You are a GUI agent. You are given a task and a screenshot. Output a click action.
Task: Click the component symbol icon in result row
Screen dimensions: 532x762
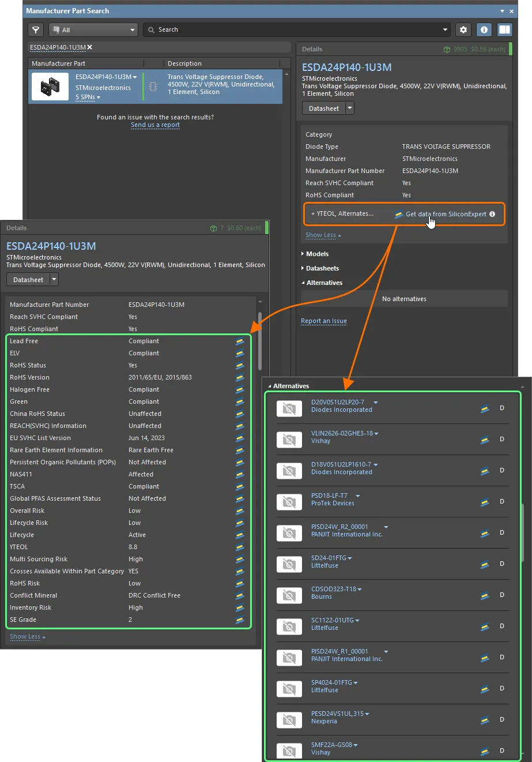click(153, 87)
